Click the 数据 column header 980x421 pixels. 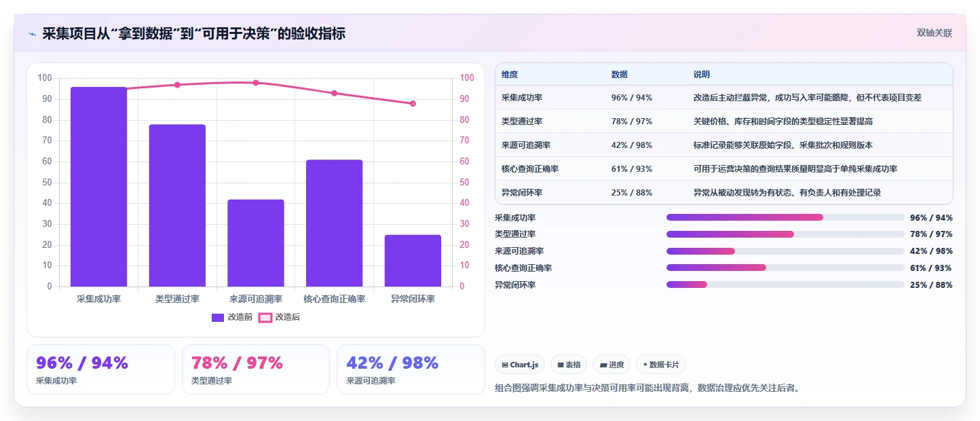[620, 74]
